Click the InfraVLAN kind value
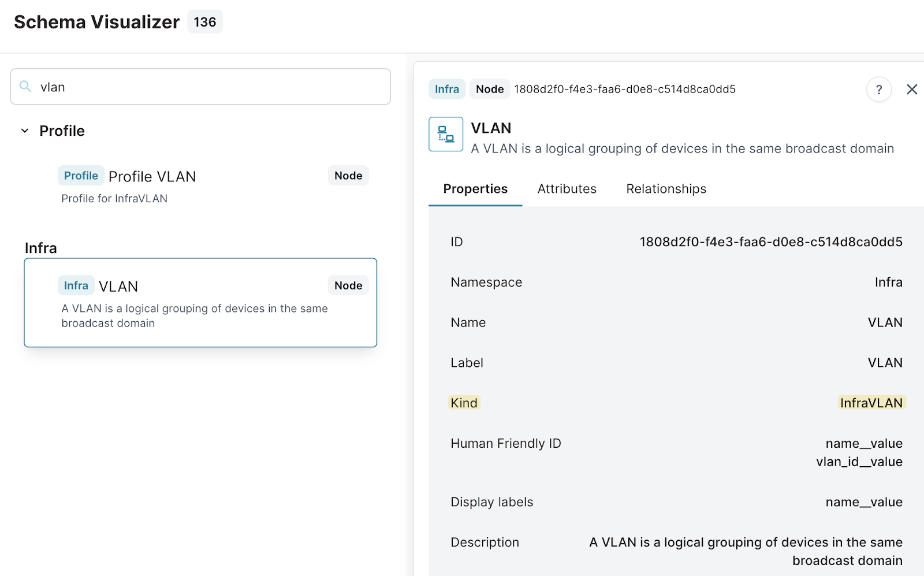This screenshot has height=576, width=924. point(871,403)
